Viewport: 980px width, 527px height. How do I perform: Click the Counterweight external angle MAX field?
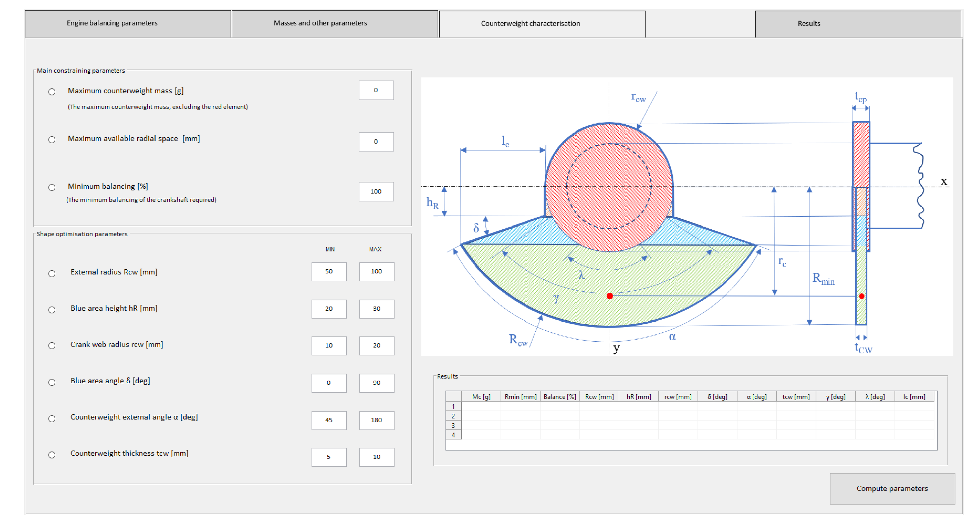pyautogui.click(x=376, y=420)
